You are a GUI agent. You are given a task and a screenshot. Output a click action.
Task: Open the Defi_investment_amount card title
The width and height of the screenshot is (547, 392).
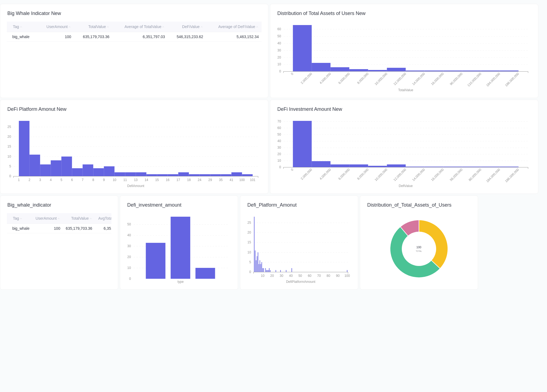point(154,205)
